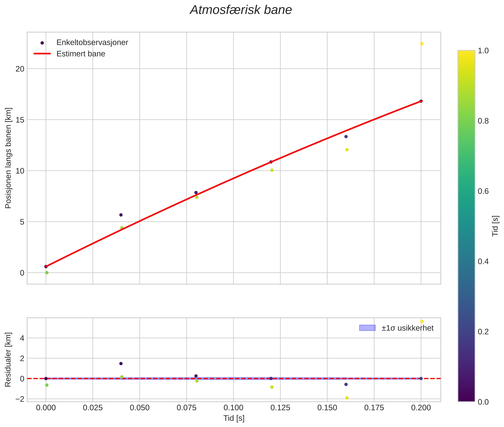Click the yellow outlier point above 20 km
Viewport: 504px width, 427px height.
click(422, 44)
